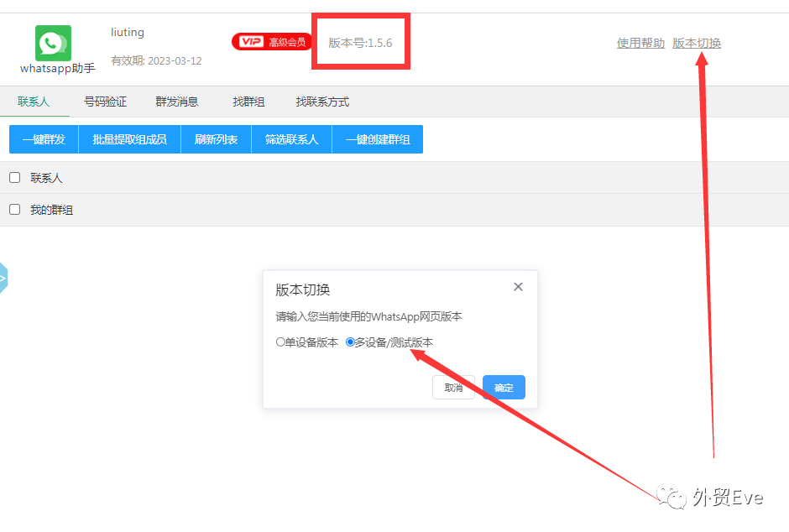Tick the 联系人 checkbox
Image resolution: width=789 pixels, height=532 pixels.
tap(14, 178)
